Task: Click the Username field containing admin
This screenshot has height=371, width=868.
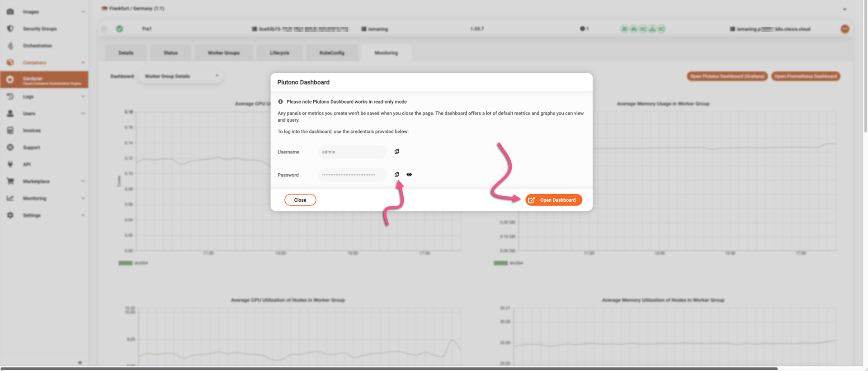Action: (352, 152)
